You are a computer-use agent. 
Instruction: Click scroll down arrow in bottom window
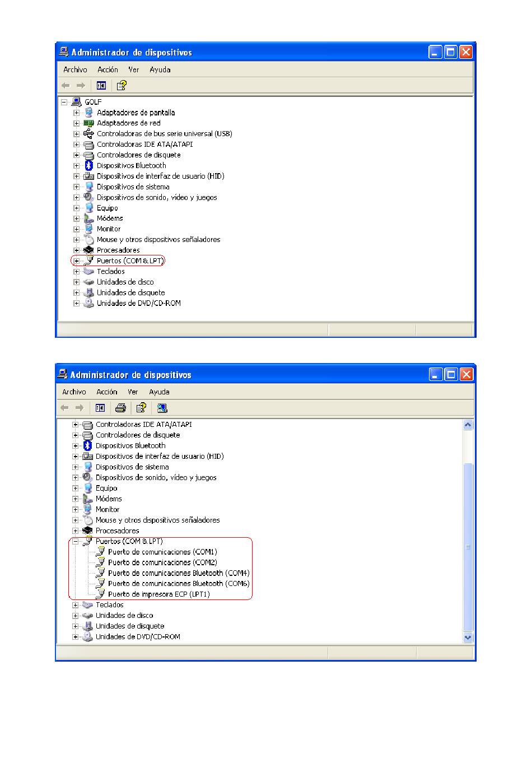[x=468, y=638]
